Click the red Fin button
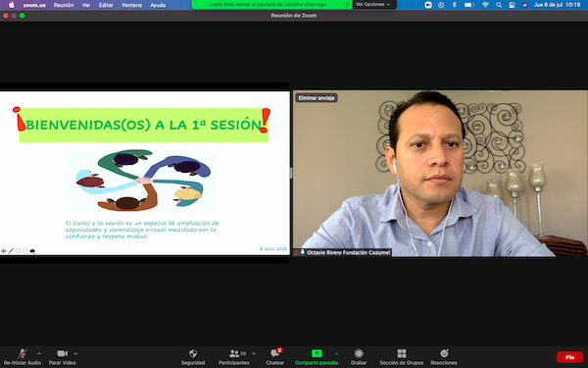The image size is (588, 368). pyautogui.click(x=569, y=357)
